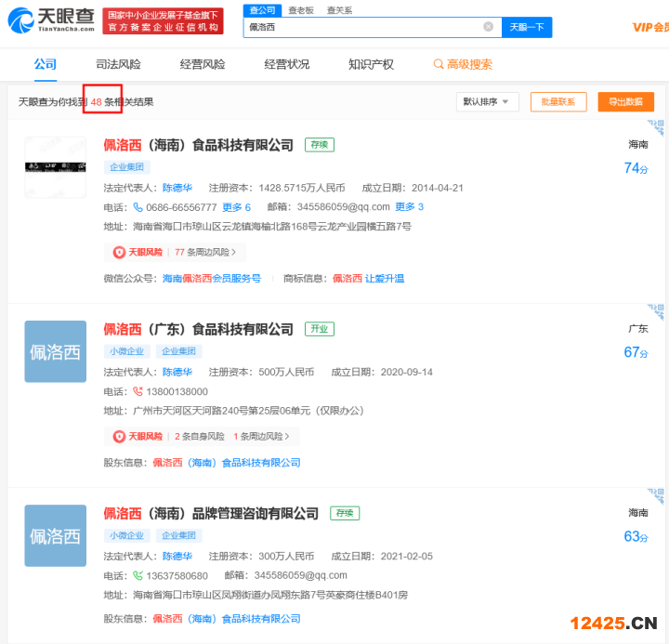
Task: Click the 企业集团 tag on the brand management company
Action: click(x=178, y=535)
